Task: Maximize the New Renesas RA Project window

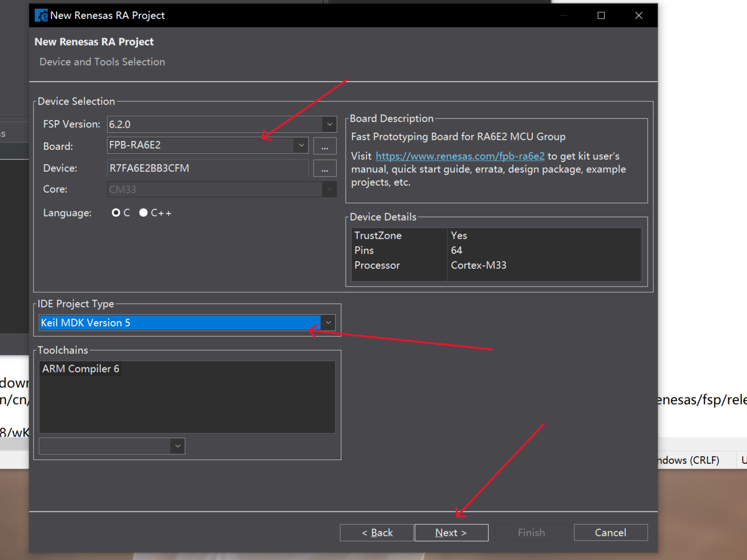Action: point(601,16)
